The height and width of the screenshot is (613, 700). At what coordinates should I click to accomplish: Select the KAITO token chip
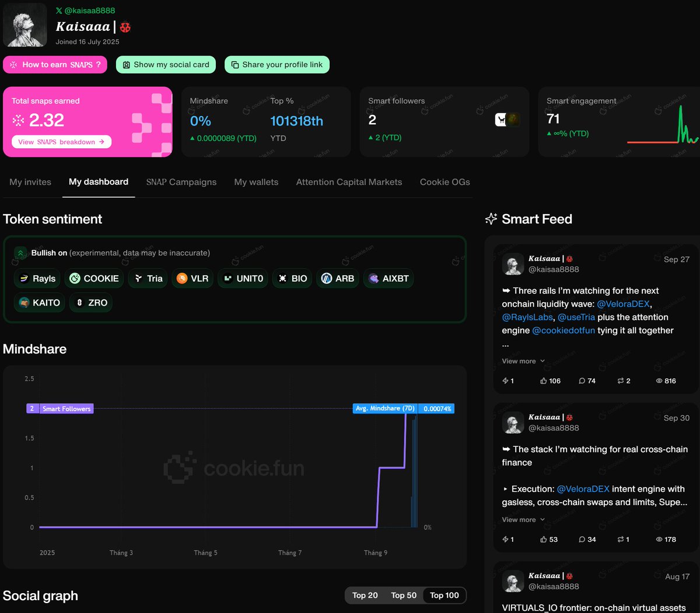pyautogui.click(x=40, y=303)
